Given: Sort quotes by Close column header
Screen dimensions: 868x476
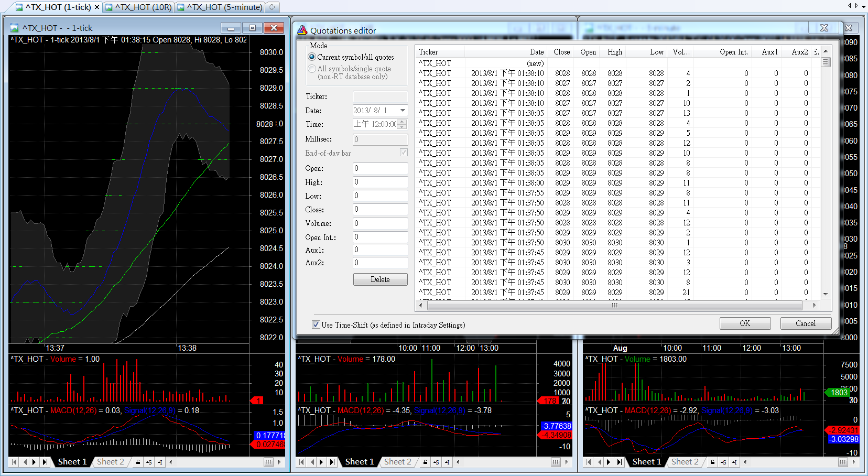Looking at the screenshot, I should click(560, 52).
